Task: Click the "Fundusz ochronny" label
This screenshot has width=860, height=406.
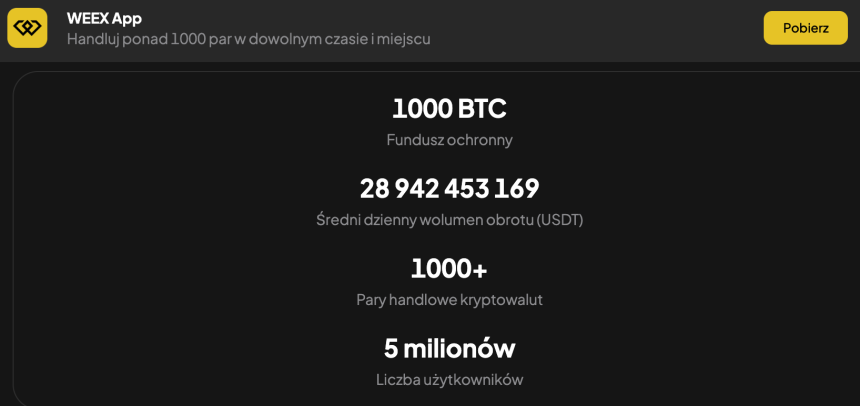Action: [449, 140]
